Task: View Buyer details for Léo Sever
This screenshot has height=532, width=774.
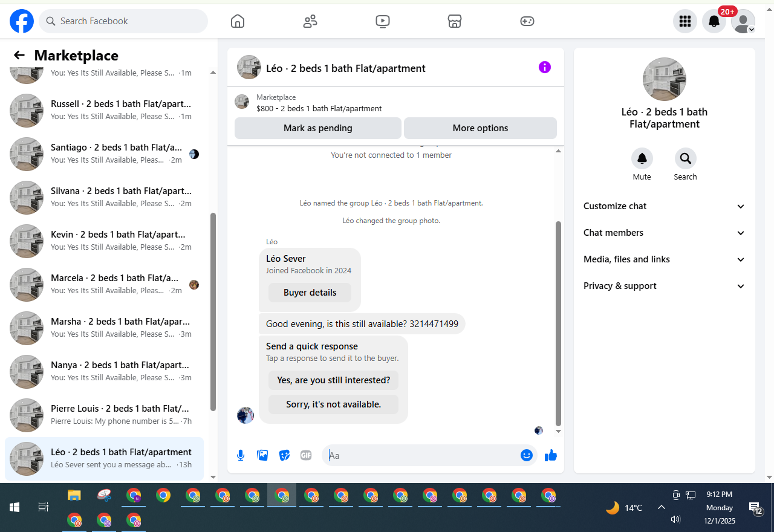Action: (310, 293)
